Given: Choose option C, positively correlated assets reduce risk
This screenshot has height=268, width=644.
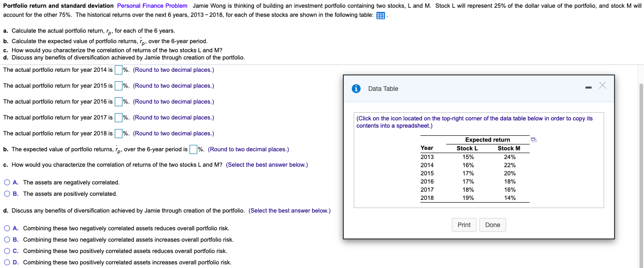Looking at the screenshot, I should coord(7,251).
